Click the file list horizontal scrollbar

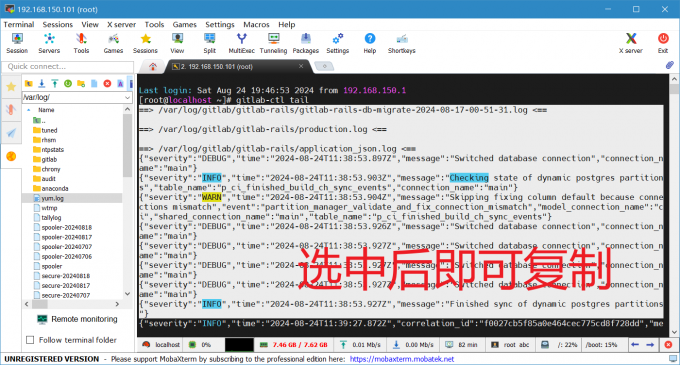pos(72,304)
